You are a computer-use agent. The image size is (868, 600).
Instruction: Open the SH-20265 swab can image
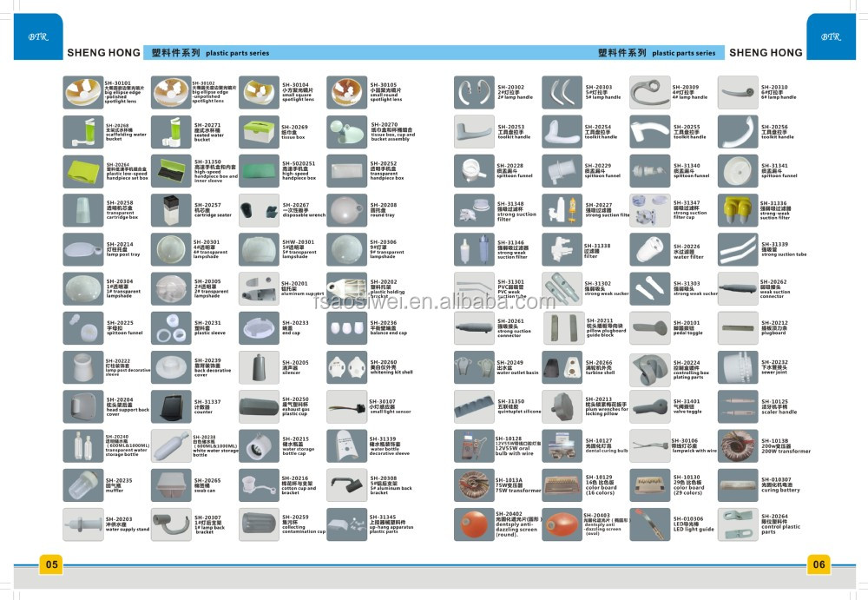point(171,485)
